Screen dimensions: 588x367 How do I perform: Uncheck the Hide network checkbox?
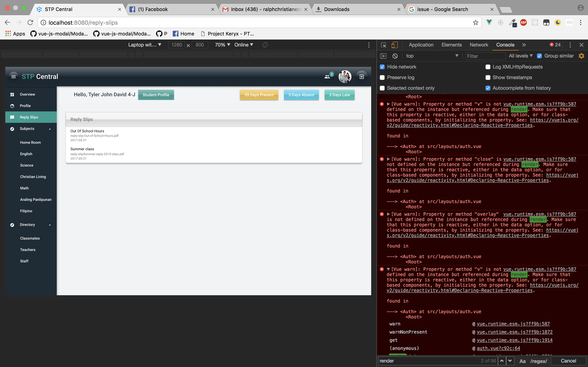382,67
